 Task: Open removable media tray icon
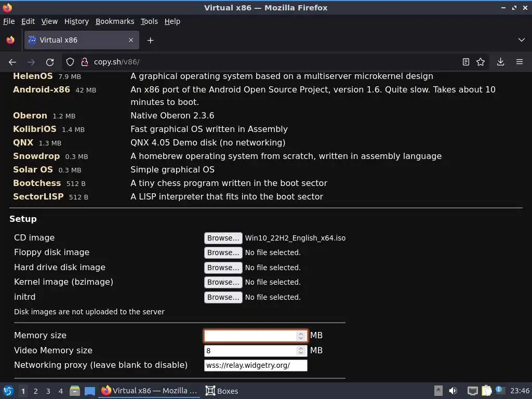438,391
